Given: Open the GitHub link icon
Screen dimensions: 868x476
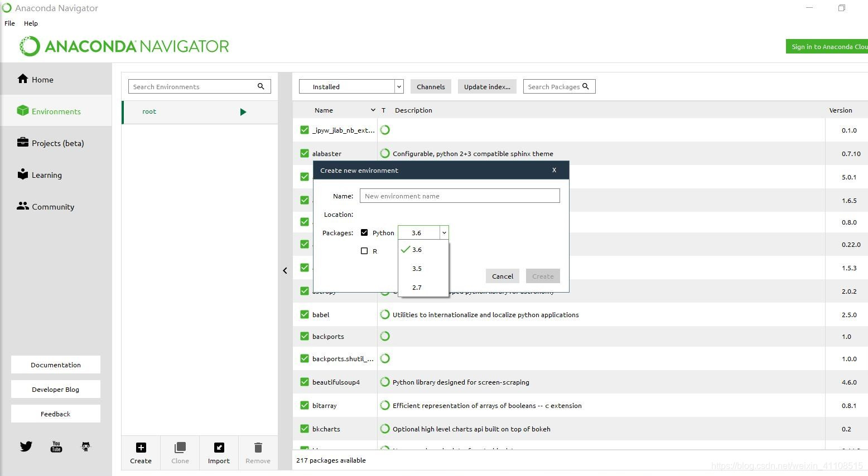Looking at the screenshot, I should [86, 446].
